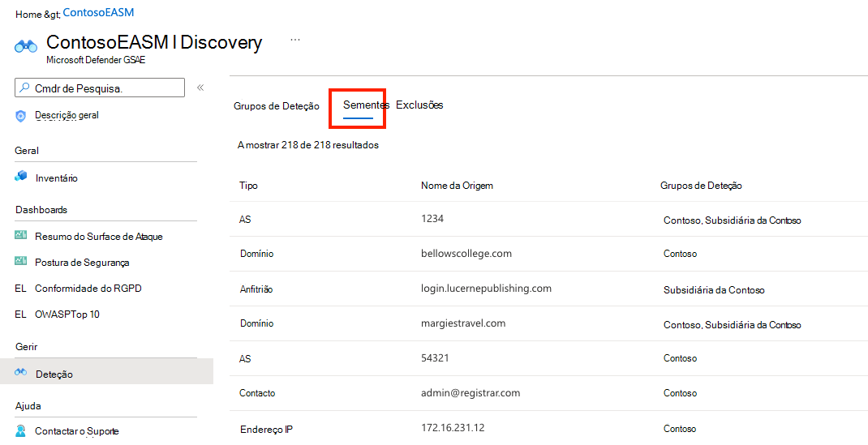
Task: Open Descrição geral in sidebar
Action: [67, 115]
